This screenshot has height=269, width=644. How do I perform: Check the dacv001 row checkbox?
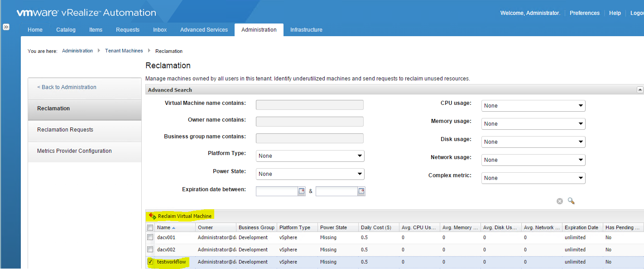[x=150, y=237]
